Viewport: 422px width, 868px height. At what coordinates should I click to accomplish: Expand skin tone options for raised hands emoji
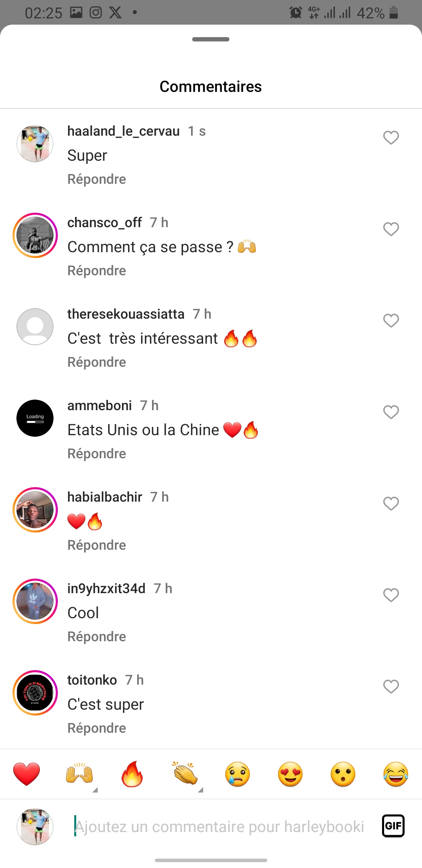[x=95, y=790]
